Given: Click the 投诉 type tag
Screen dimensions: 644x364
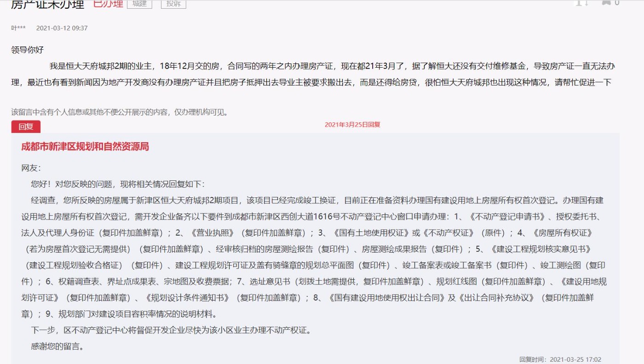Looking at the screenshot, I should (x=173, y=4).
